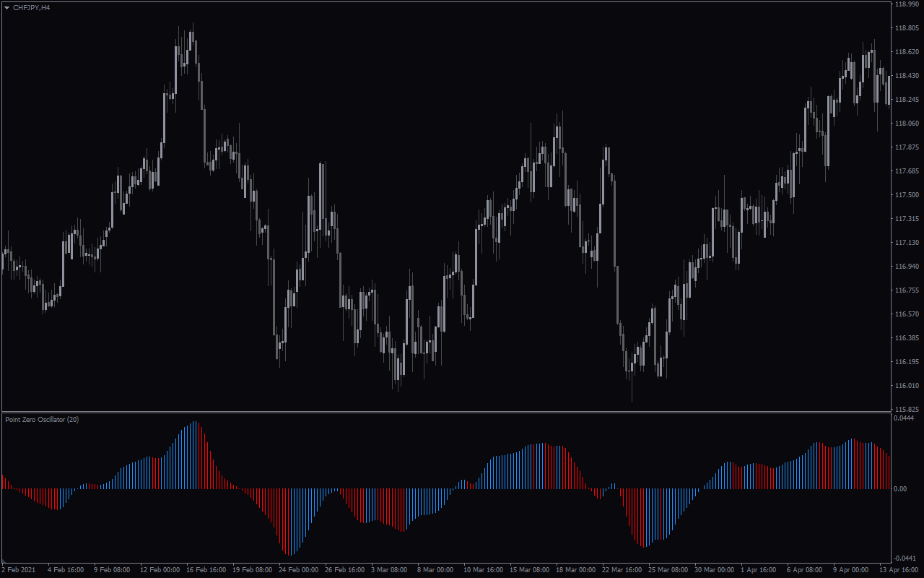This screenshot has height=578, width=924.
Task: Click the 9 Apr 00:00 time label
Action: pos(852,570)
